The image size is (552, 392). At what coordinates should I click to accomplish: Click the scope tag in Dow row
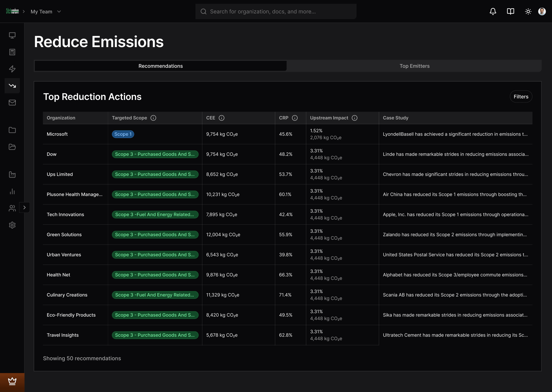155,154
